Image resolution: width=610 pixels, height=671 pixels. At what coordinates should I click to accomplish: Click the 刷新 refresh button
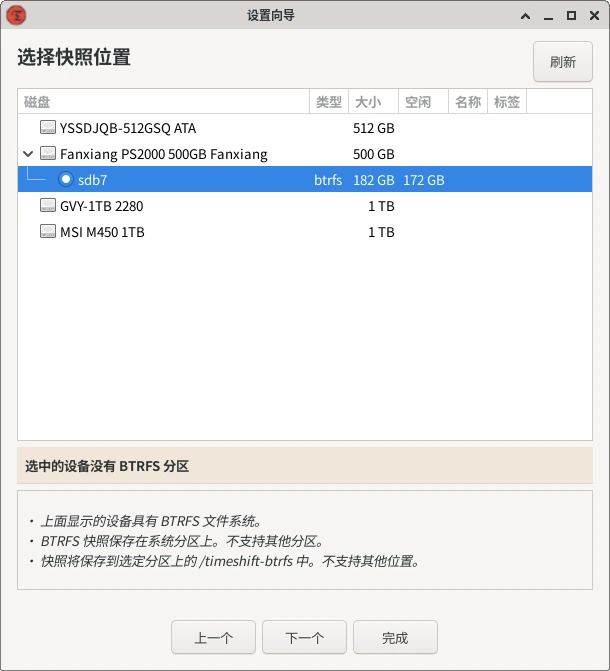pyautogui.click(x=563, y=62)
